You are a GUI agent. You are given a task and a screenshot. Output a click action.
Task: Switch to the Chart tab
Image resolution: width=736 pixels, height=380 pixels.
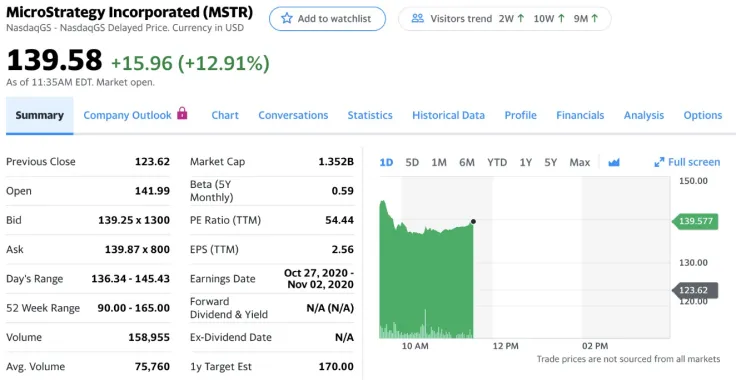(x=225, y=115)
